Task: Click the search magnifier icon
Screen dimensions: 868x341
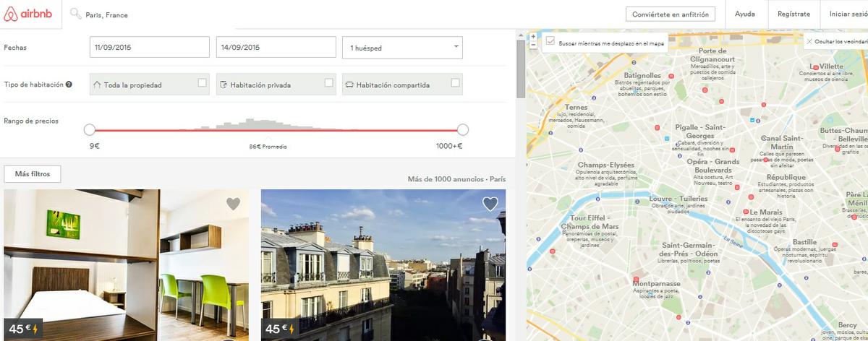Action: click(75, 14)
